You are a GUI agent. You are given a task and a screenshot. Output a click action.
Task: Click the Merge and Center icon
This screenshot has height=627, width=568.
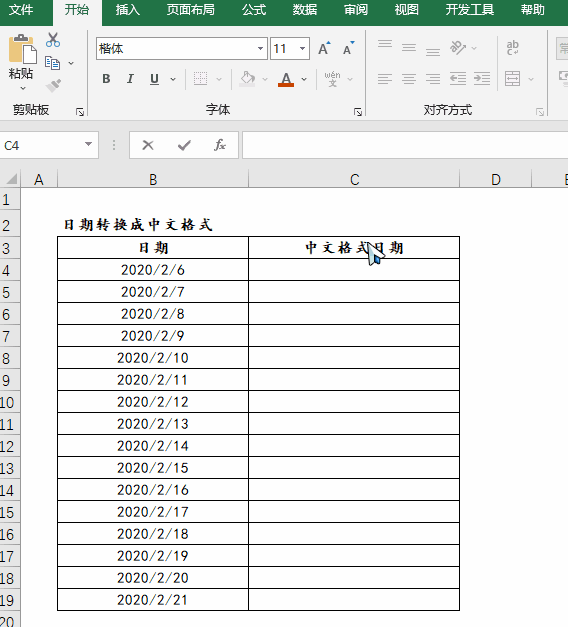tap(512, 79)
